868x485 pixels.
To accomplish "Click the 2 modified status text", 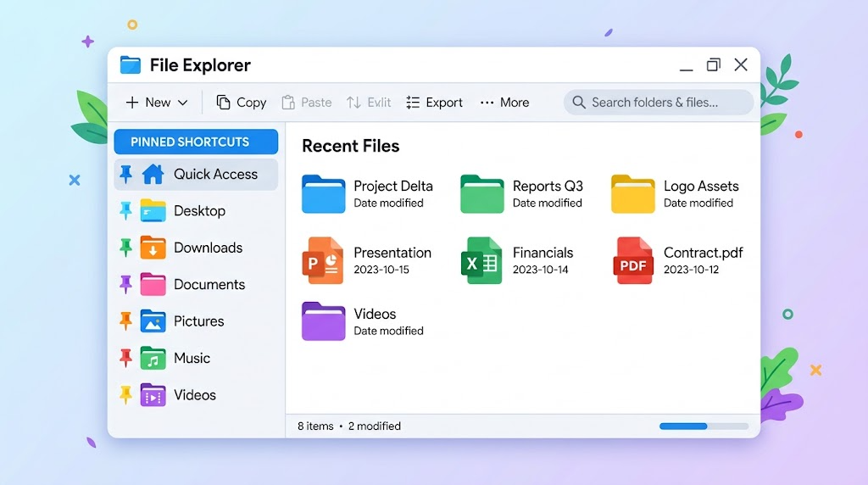I will click(x=374, y=426).
